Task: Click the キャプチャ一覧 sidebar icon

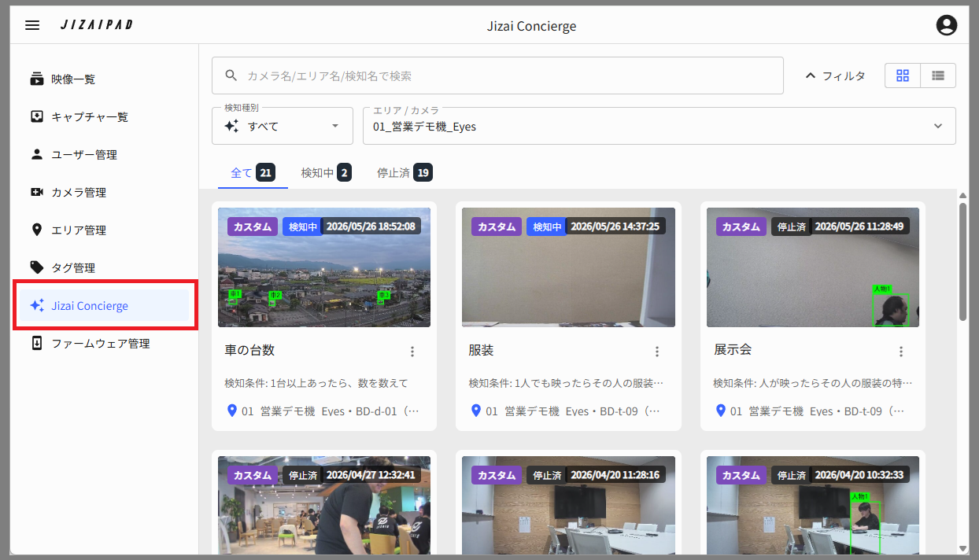Action: [x=37, y=116]
